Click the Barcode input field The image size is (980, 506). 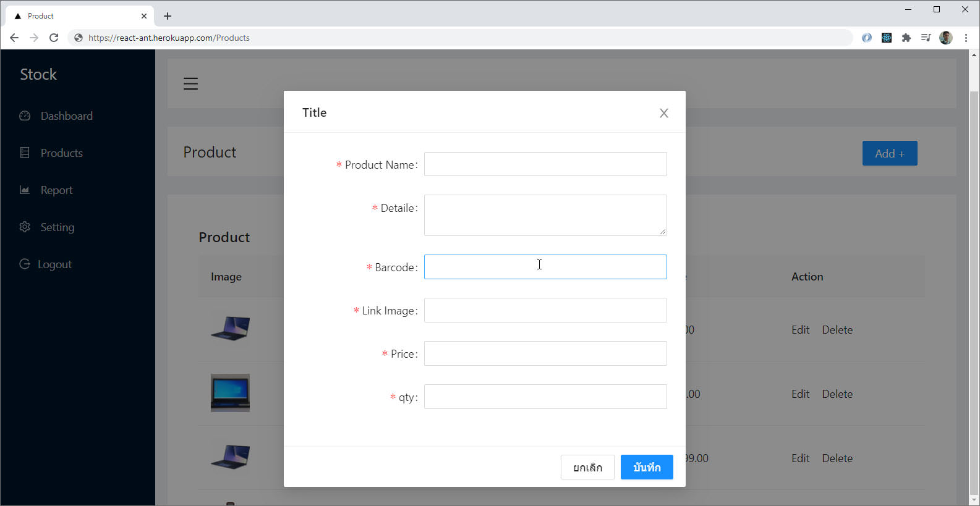point(545,267)
